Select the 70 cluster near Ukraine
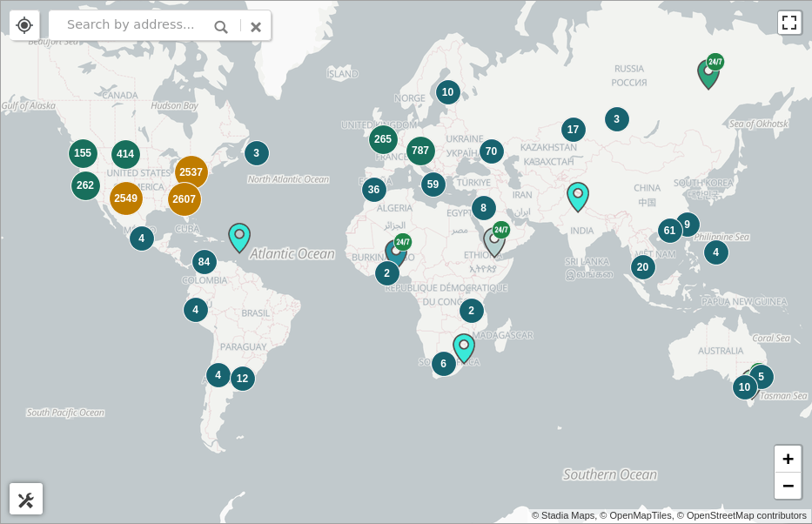The height and width of the screenshot is (524, 812). point(492,151)
